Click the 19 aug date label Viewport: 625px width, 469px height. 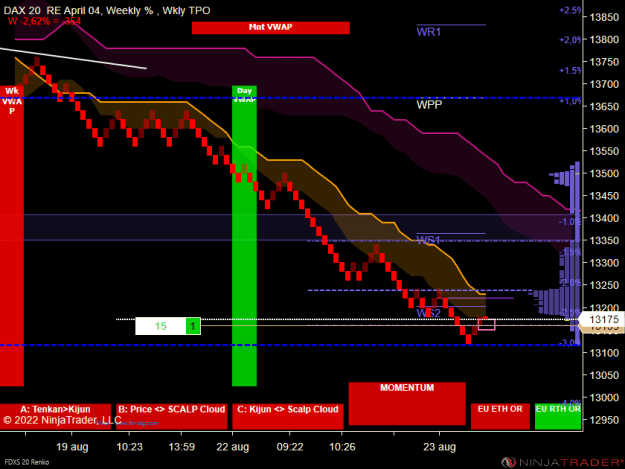click(72, 447)
